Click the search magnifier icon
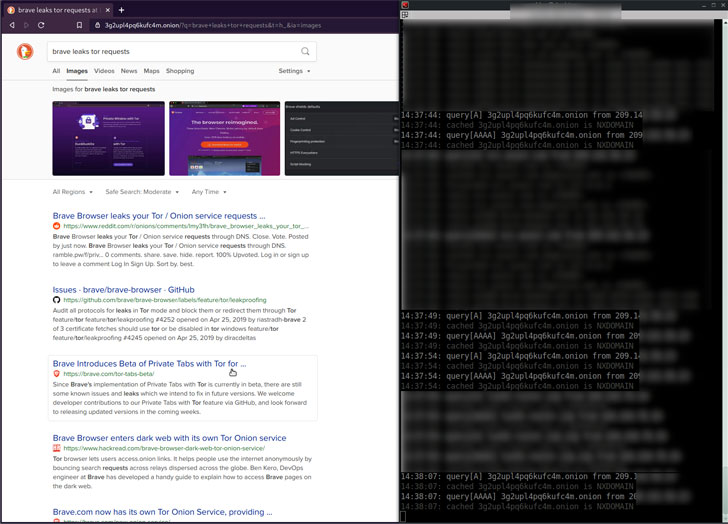The image size is (728, 524). (x=305, y=51)
